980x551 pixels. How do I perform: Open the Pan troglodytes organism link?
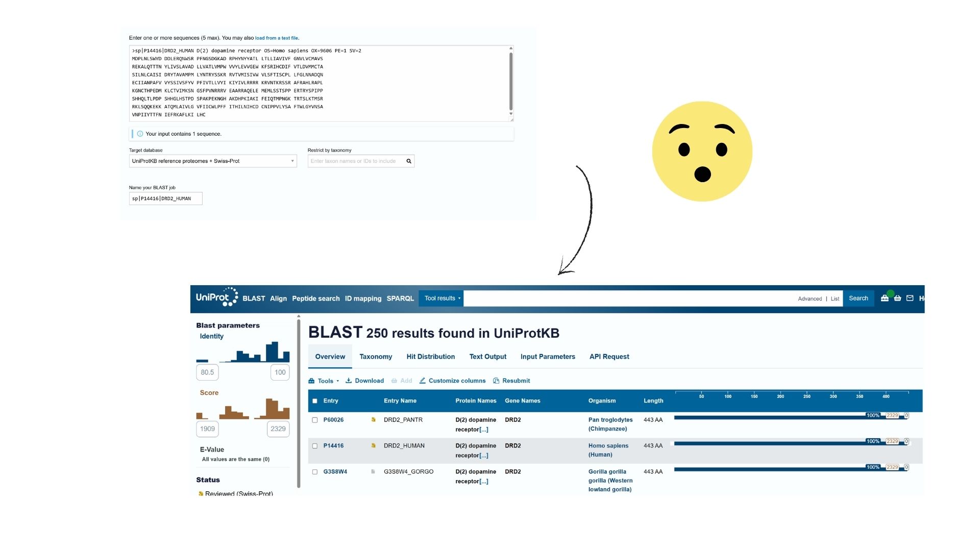tap(610, 424)
